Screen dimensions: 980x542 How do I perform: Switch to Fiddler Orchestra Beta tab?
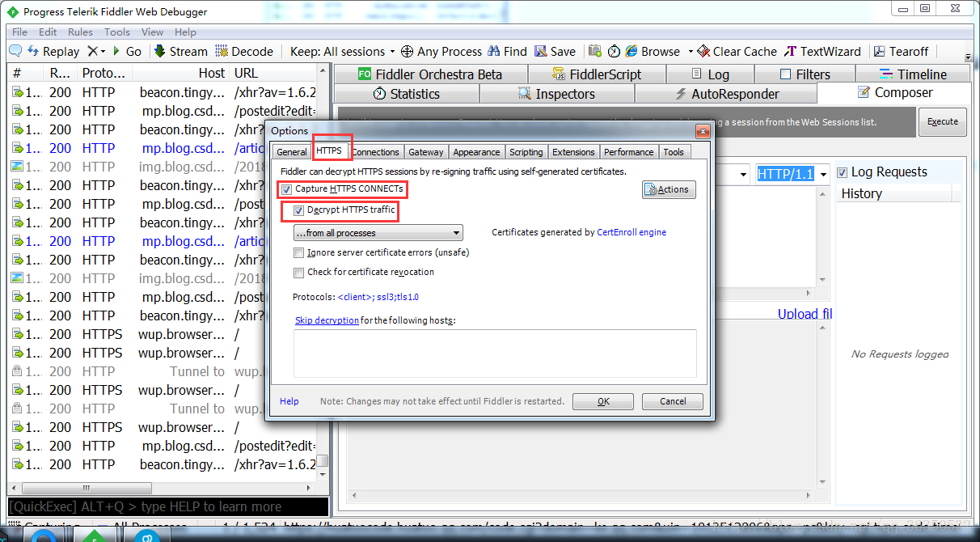(x=430, y=74)
